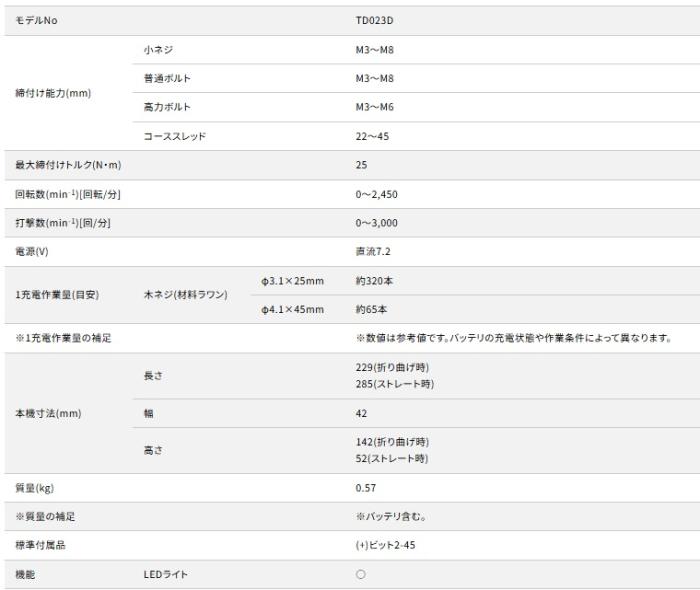Select the 約65本 value
This screenshot has width=700, height=590.
371,309
